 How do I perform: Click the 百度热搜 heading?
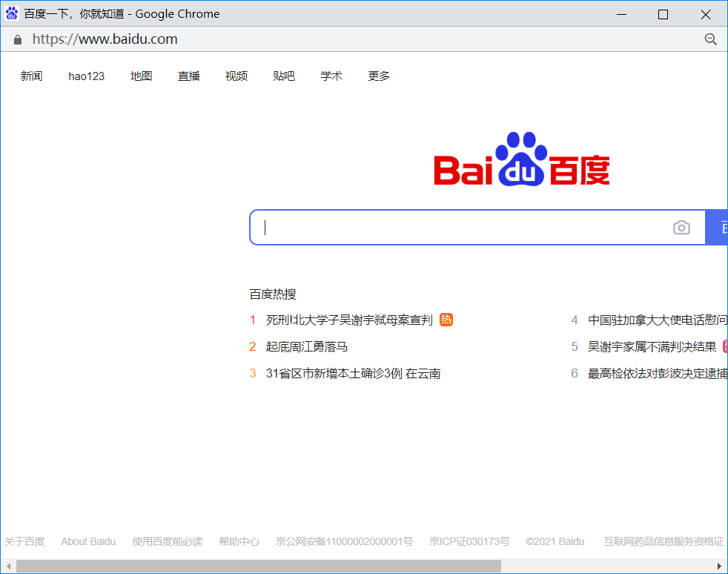pos(273,294)
